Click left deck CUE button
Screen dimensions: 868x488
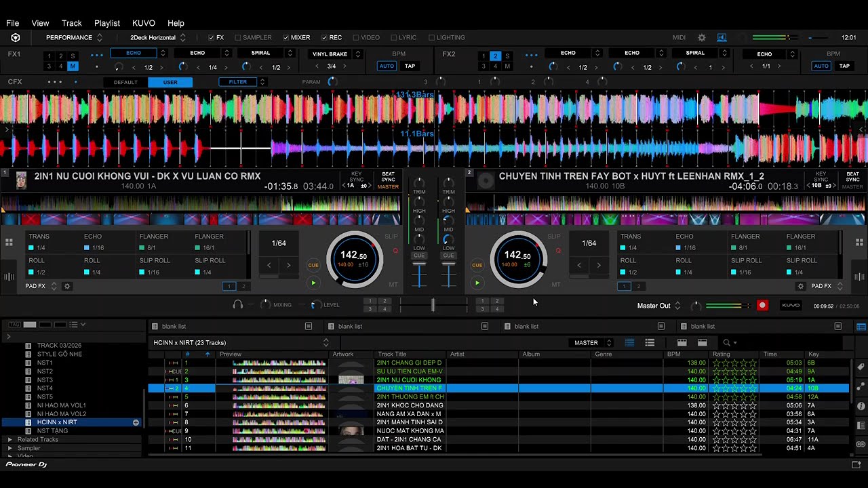click(x=313, y=265)
